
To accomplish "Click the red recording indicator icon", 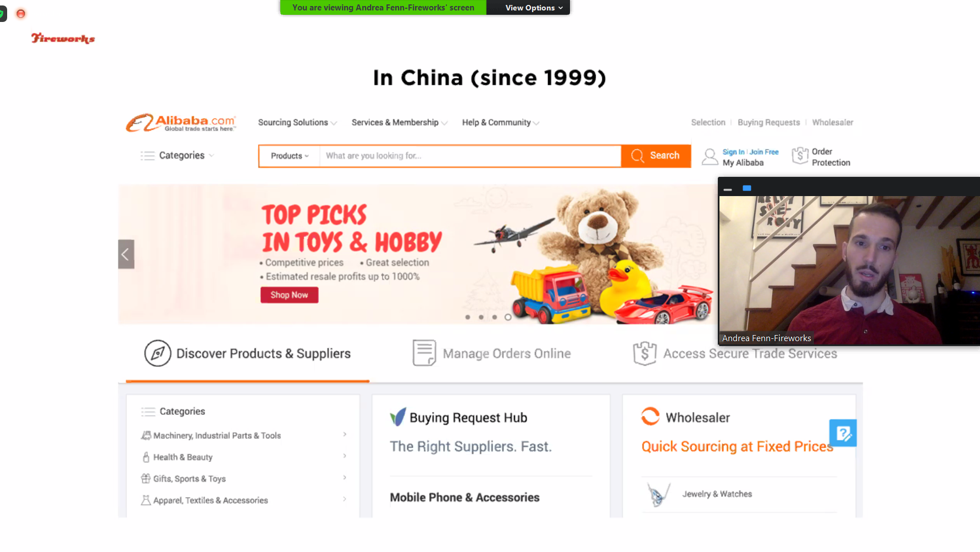I will 21,14.
